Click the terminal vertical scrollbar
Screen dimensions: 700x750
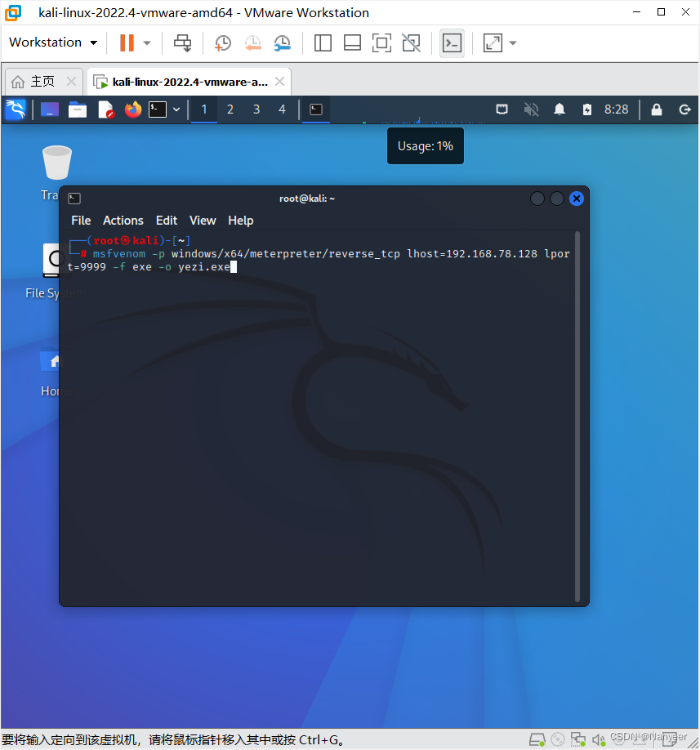click(x=577, y=416)
